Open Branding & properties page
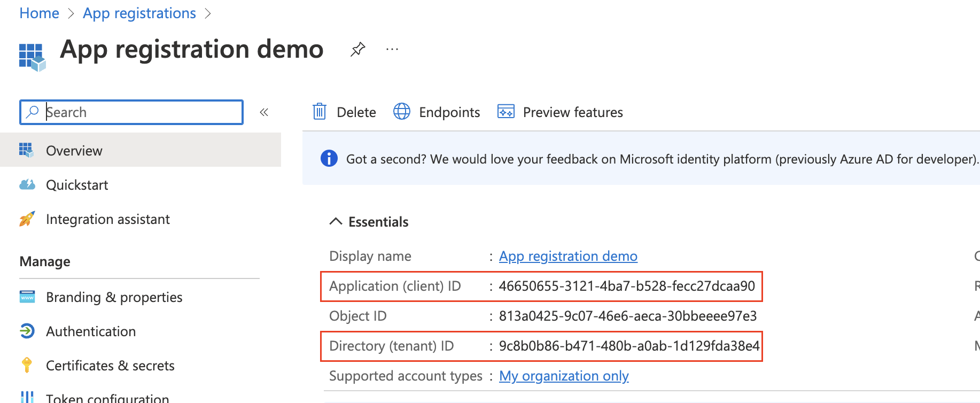This screenshot has height=403, width=980. (141, 297)
